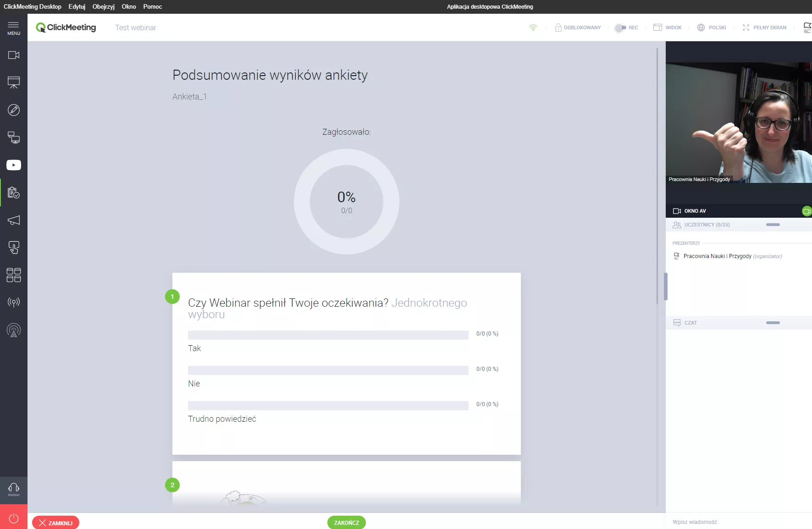The image size is (812, 529).
Task: Open the YouTube video sidebar icon
Action: pyautogui.click(x=14, y=165)
